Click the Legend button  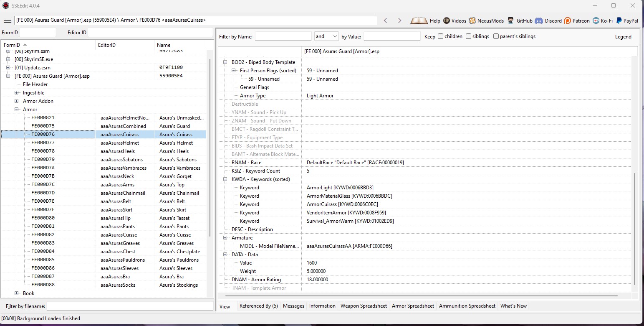[623, 36]
